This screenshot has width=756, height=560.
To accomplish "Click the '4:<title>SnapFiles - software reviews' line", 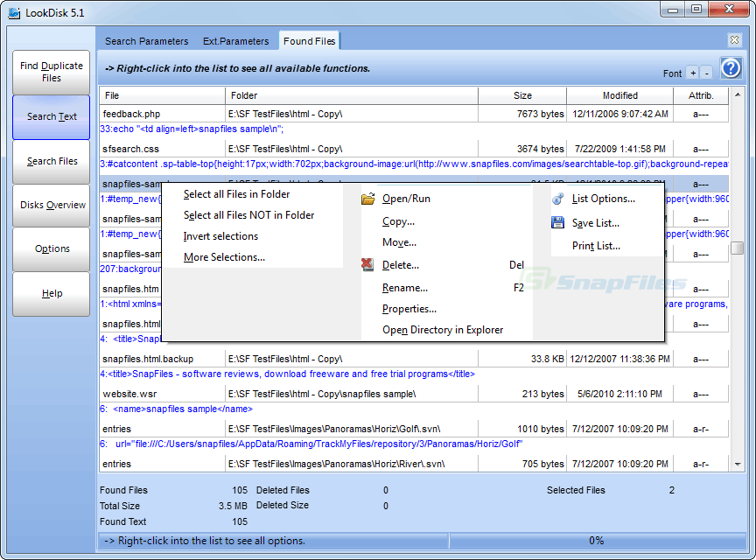I will [287, 374].
